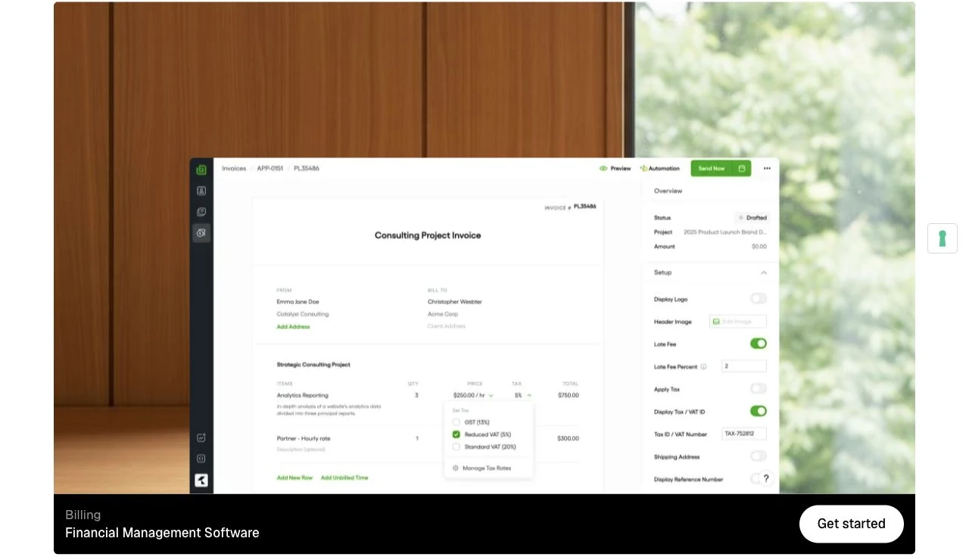Check the Standard VAT (20%) checkbox
Viewport: 969px width, 560px height.
pos(456,446)
